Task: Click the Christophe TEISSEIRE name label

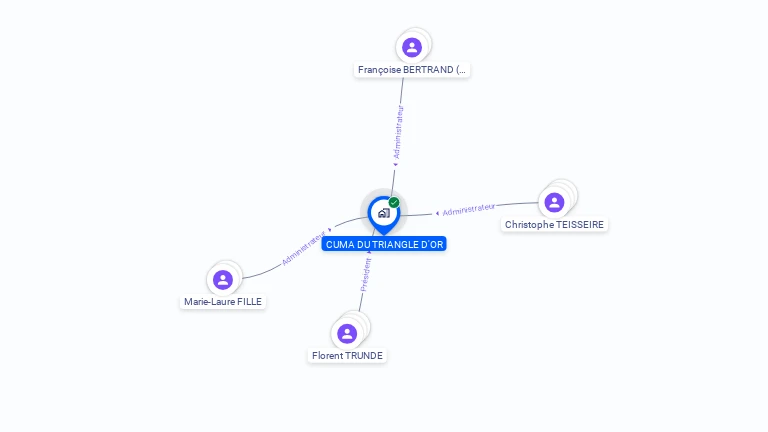Action: 554,224
